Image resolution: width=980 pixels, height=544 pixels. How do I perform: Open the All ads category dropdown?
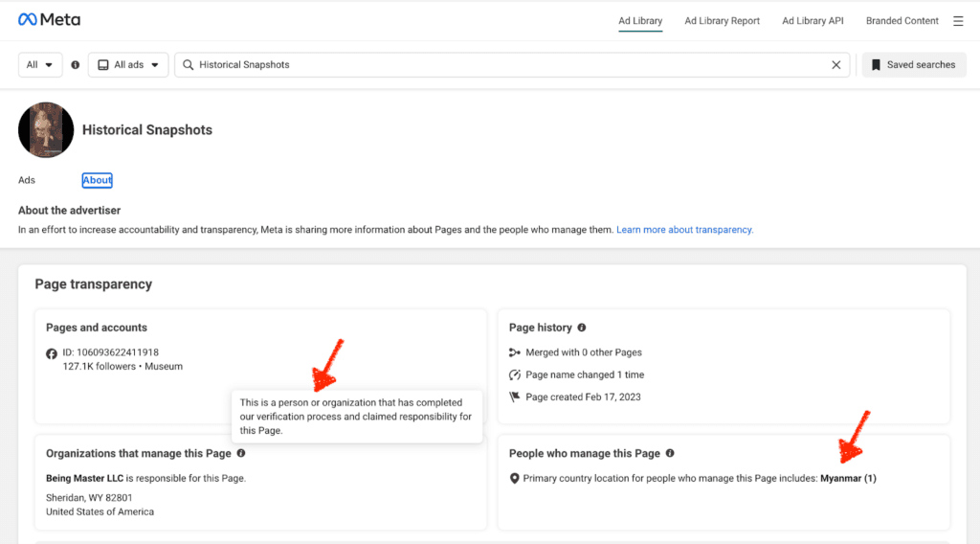point(128,65)
